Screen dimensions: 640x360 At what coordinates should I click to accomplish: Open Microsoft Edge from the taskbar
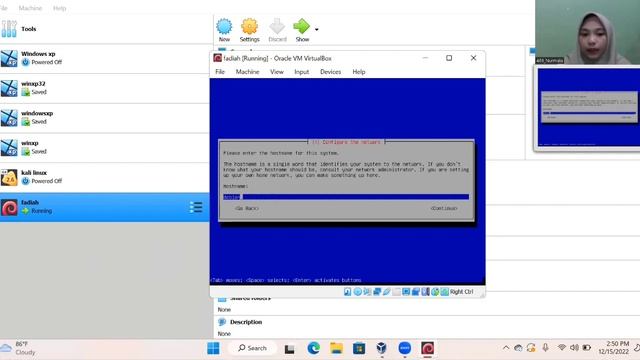pos(313,348)
